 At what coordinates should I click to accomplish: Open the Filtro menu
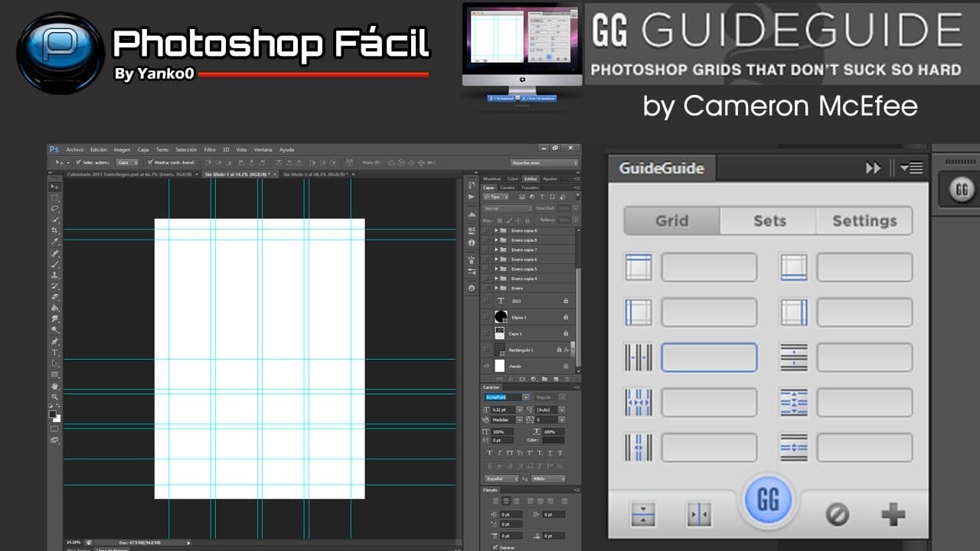(210, 150)
